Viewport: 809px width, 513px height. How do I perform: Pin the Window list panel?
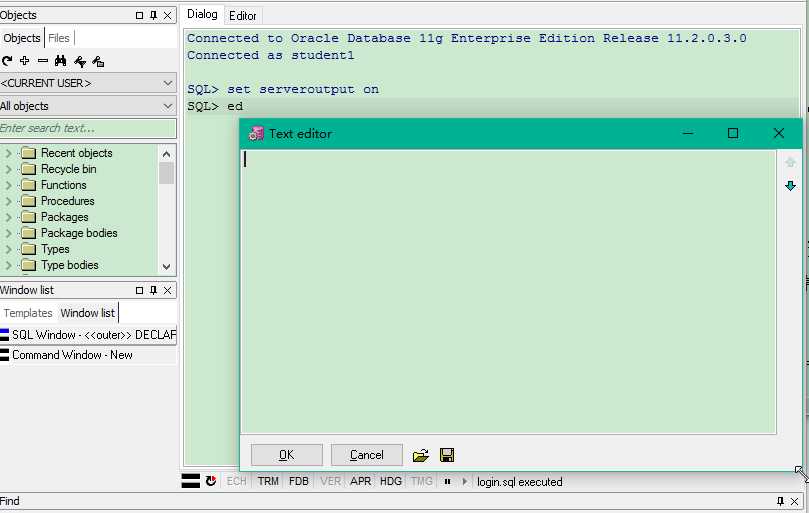pos(153,291)
